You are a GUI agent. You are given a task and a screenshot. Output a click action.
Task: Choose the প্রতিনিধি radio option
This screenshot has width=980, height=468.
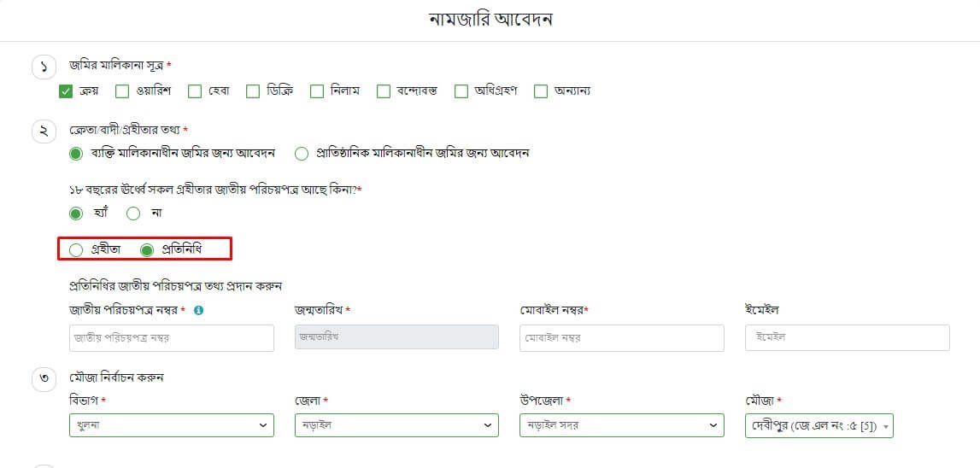click(147, 250)
